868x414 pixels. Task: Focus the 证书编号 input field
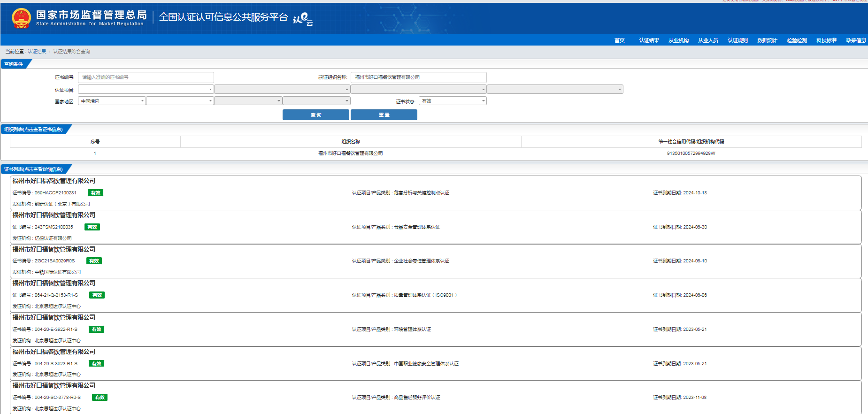pyautogui.click(x=146, y=77)
